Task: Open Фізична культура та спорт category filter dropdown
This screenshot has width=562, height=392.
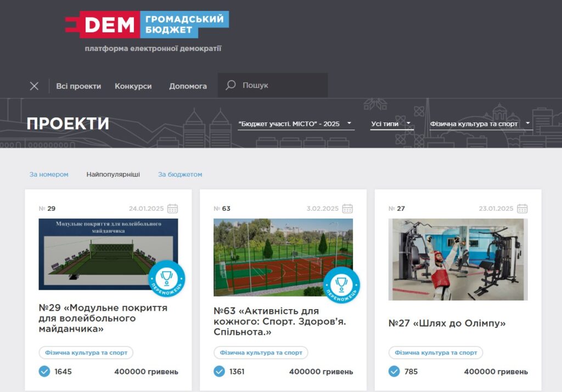Action: 481,124
